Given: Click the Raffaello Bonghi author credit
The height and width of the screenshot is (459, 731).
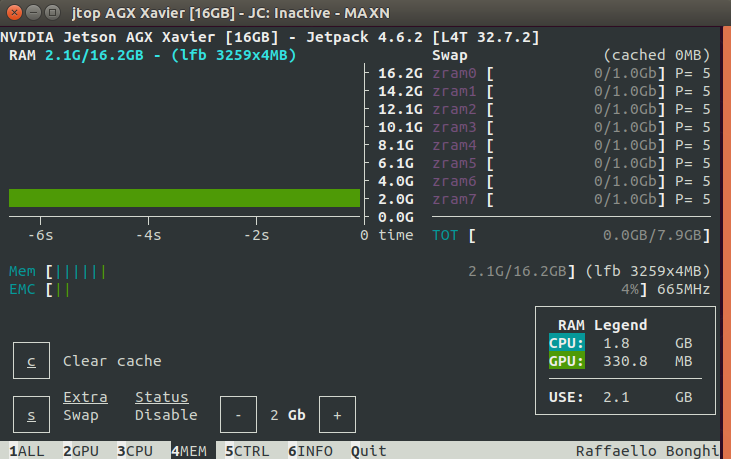Looking at the screenshot, I should [x=648, y=451].
